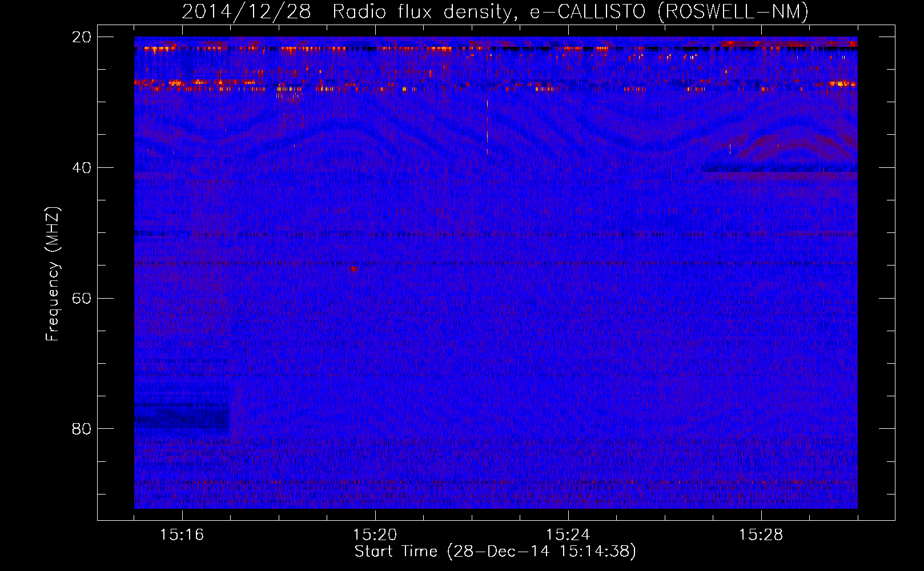Screen dimensions: 924x571
Task: Click the 'Frequency (MHZ)' axis label
Action: (x=53, y=274)
